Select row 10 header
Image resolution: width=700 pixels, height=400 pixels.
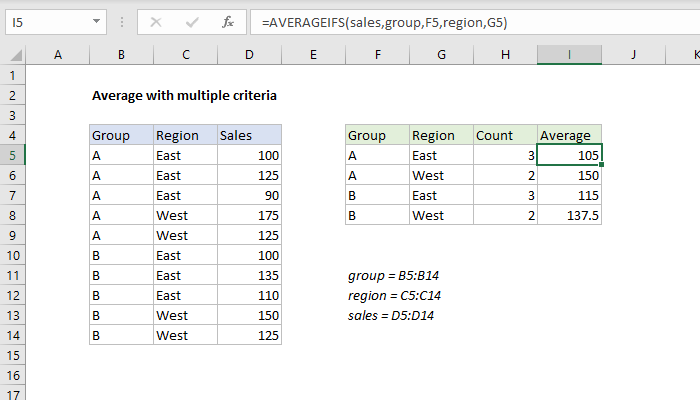[x=12, y=255]
